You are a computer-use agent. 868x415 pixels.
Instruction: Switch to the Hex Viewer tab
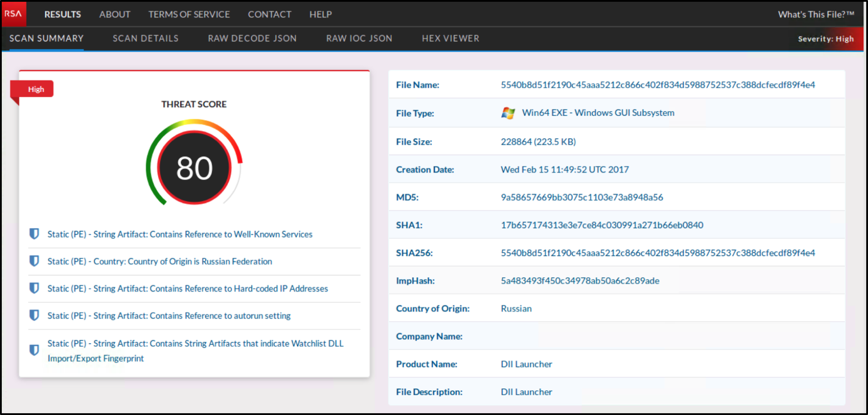pyautogui.click(x=450, y=38)
